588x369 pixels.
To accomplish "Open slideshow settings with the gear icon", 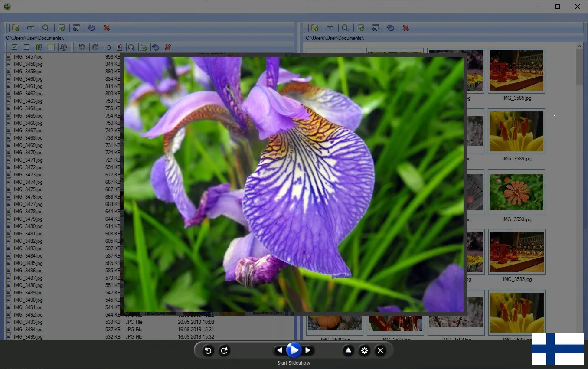I will click(364, 350).
